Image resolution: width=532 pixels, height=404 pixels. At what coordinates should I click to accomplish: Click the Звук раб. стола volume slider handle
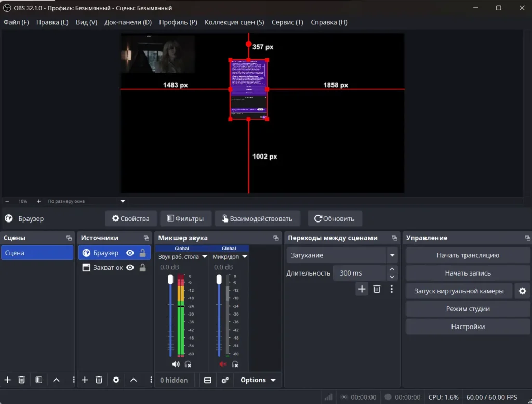click(170, 280)
